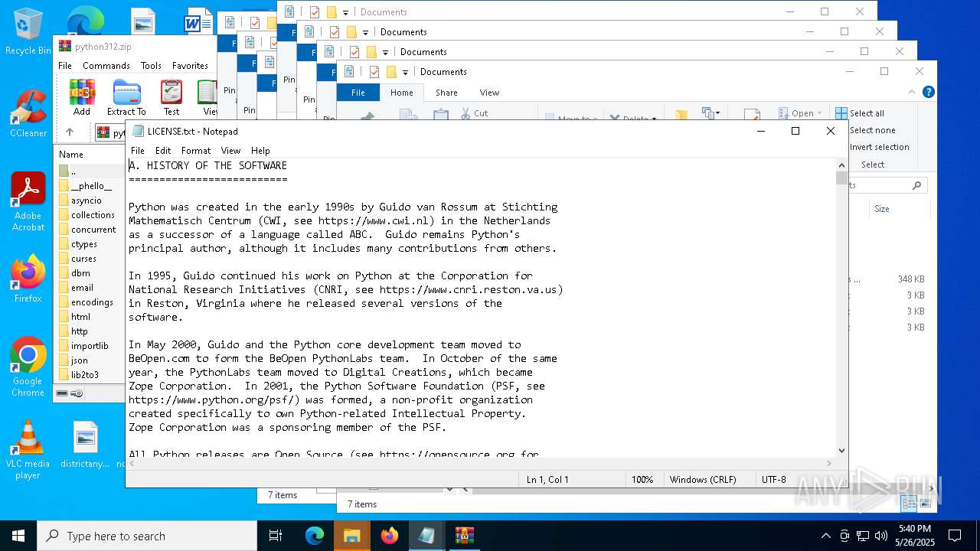
Task: Click the volume icon in system tray
Action: (881, 536)
